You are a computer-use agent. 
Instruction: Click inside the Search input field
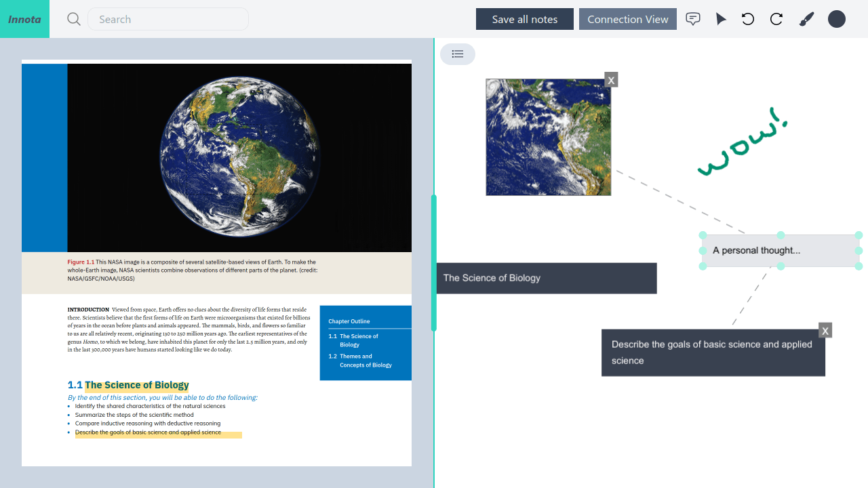click(167, 19)
